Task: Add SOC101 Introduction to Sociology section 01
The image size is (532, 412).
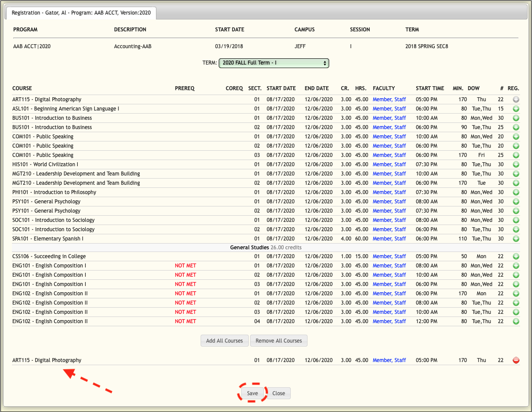Action: (516, 220)
